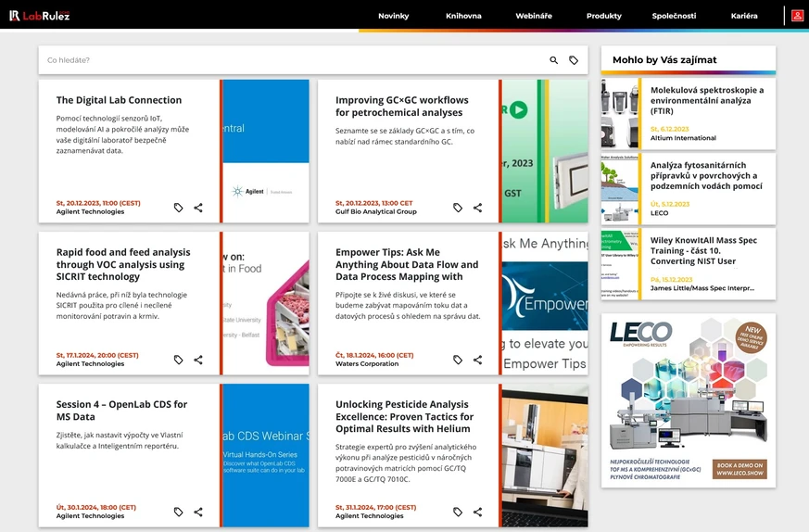
Task: Click 'Pá, 15.12.2023' date in sidebar
Action: click(x=671, y=280)
